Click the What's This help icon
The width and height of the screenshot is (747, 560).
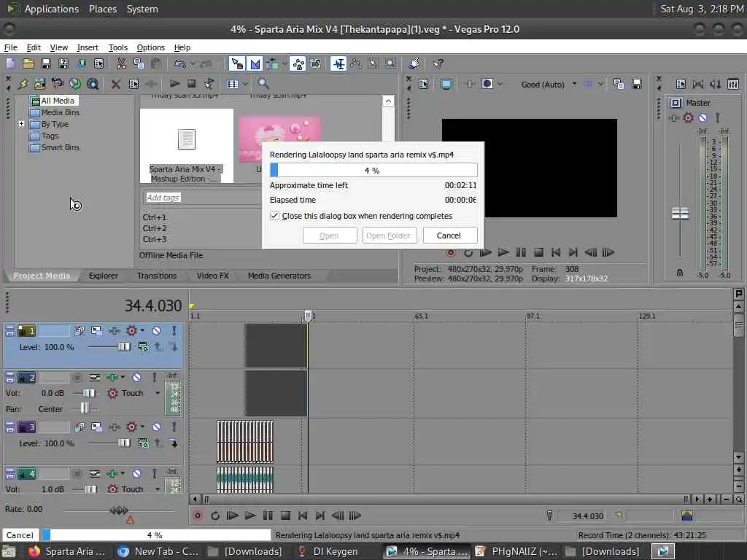(x=438, y=63)
